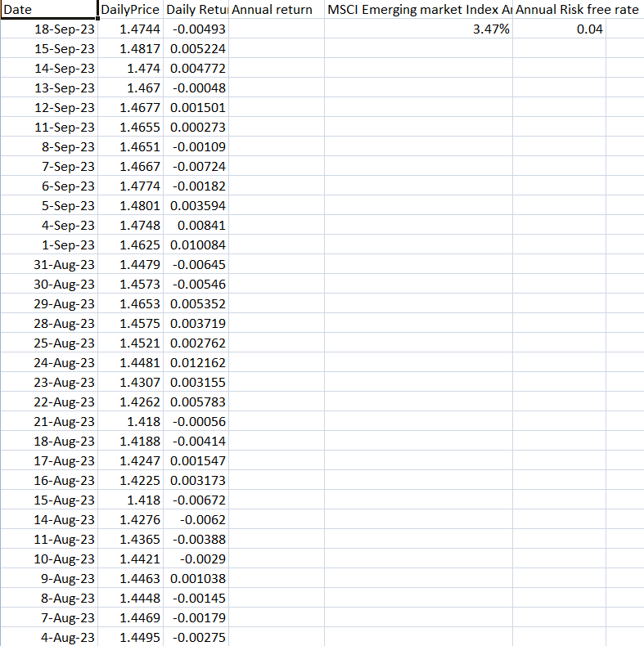Select the price cell 1.4744
Viewport: 644px width, 646px height.
point(130,29)
